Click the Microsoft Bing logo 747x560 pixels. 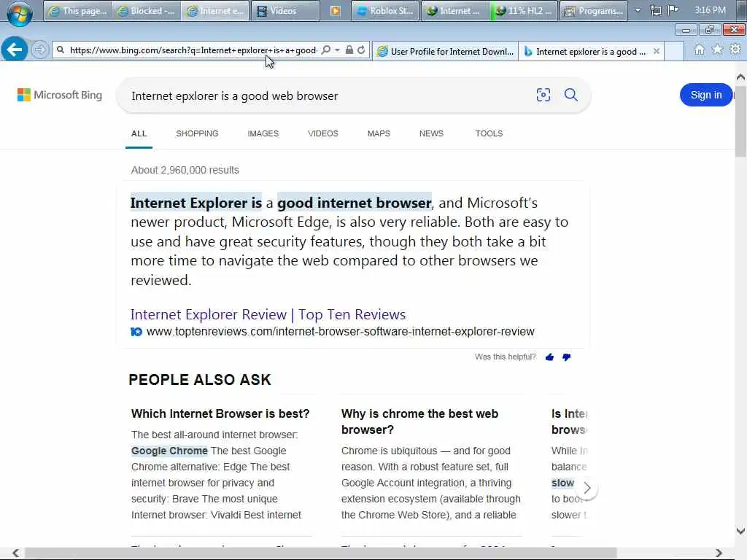(x=60, y=95)
